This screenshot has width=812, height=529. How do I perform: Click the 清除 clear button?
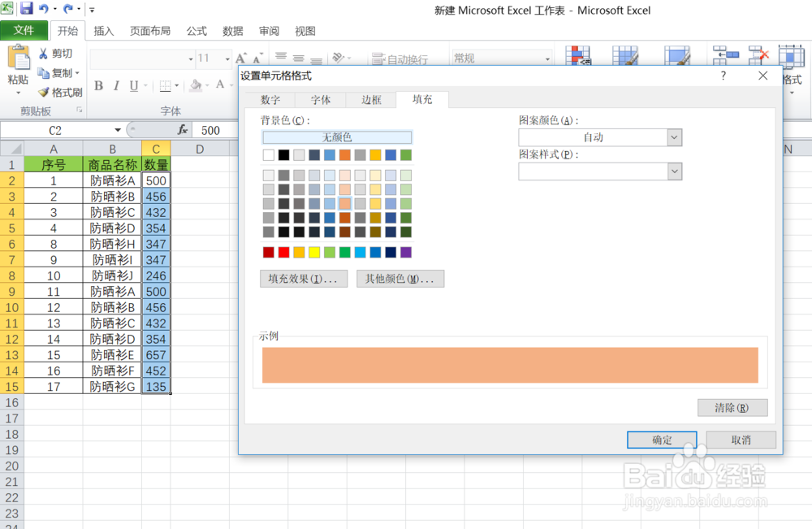tap(732, 408)
